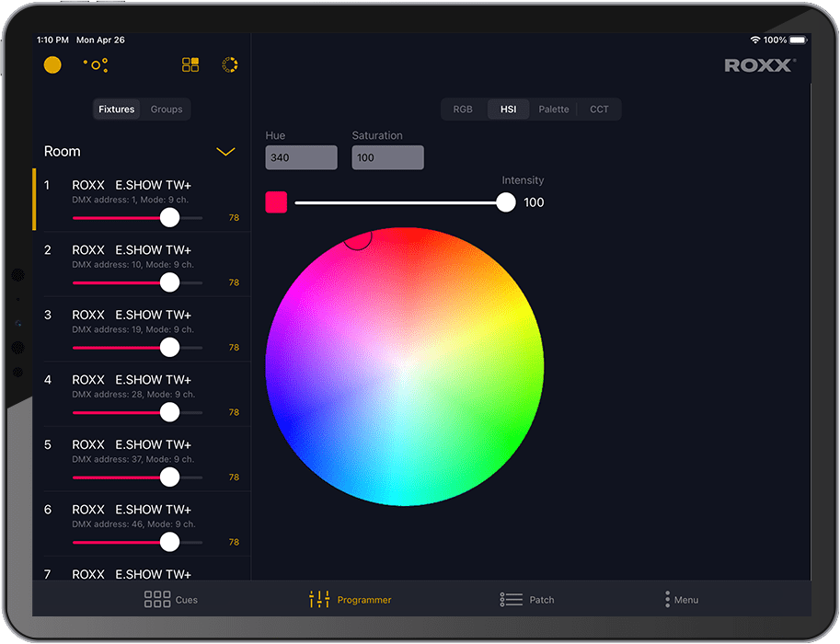Tap the orbiting dots fixture icon
840x644 pixels.
(96, 65)
